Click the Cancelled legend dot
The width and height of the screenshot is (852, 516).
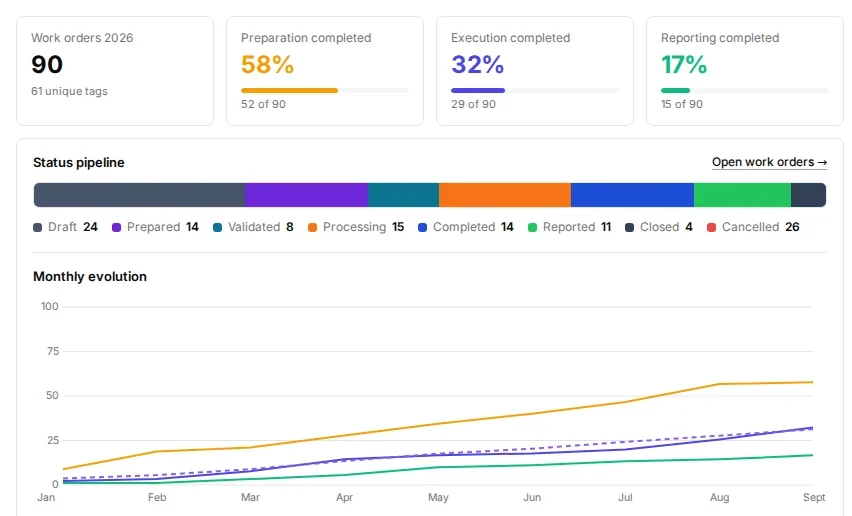coord(711,228)
